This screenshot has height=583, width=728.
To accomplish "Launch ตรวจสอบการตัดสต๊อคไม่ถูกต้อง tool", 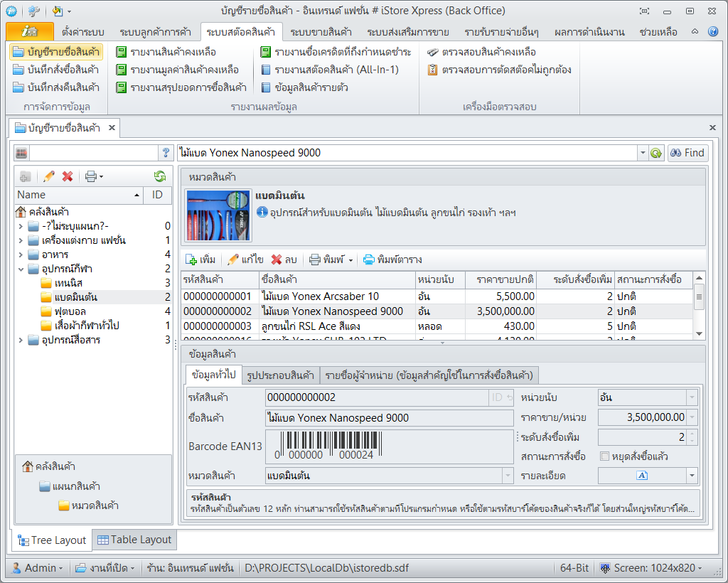I will tap(499, 70).
